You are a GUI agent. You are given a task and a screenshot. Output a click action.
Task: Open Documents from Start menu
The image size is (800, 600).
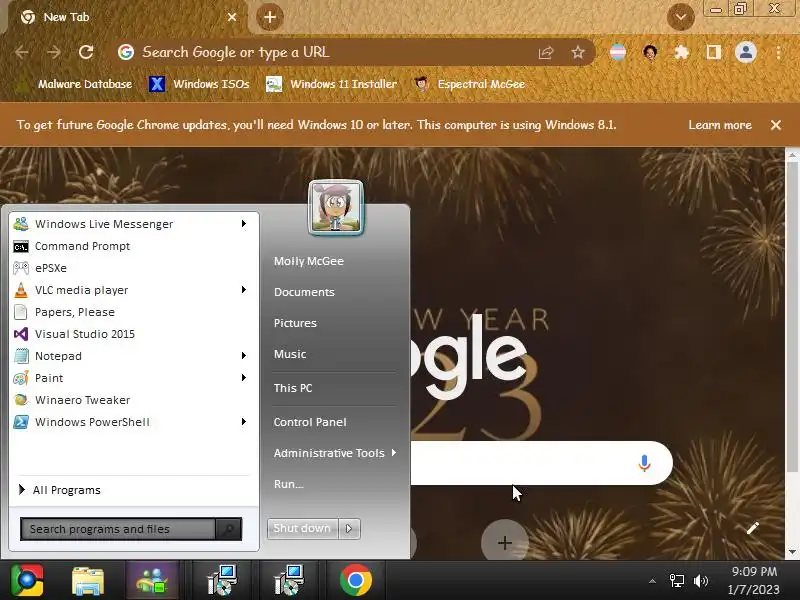(304, 292)
